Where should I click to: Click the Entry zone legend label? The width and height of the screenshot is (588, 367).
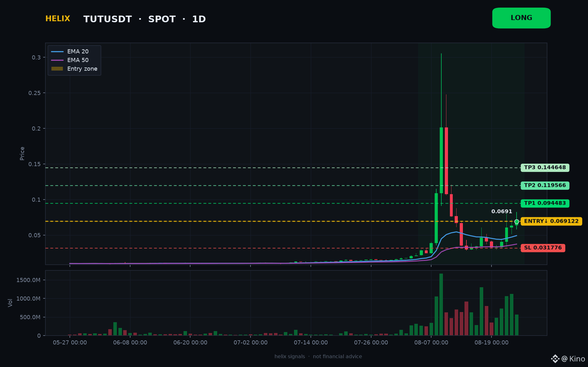(82, 69)
